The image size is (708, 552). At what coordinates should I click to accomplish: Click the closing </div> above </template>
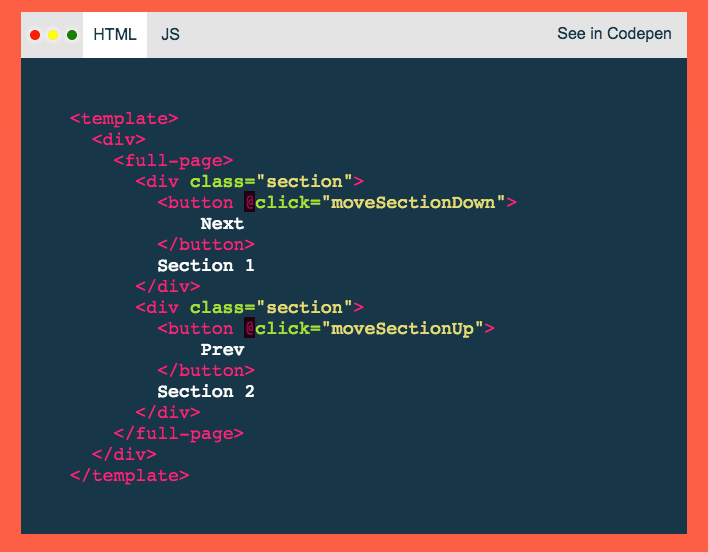(124, 455)
